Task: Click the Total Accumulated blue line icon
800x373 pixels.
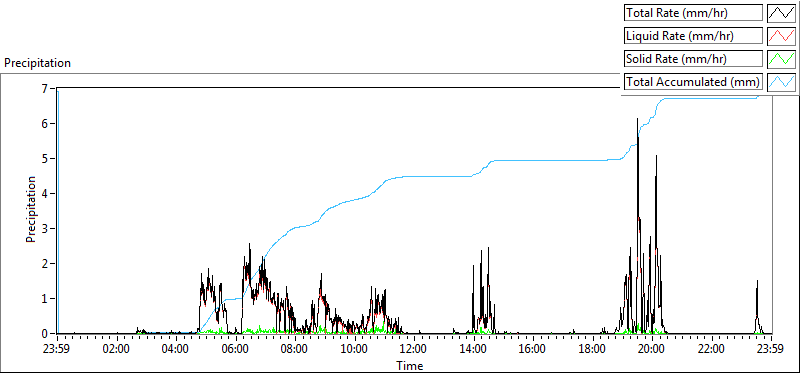Action: pyautogui.click(x=782, y=82)
